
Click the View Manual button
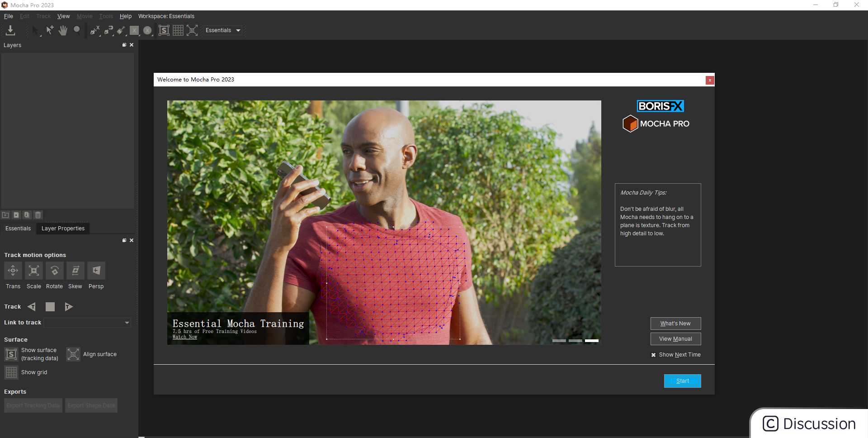coord(675,339)
